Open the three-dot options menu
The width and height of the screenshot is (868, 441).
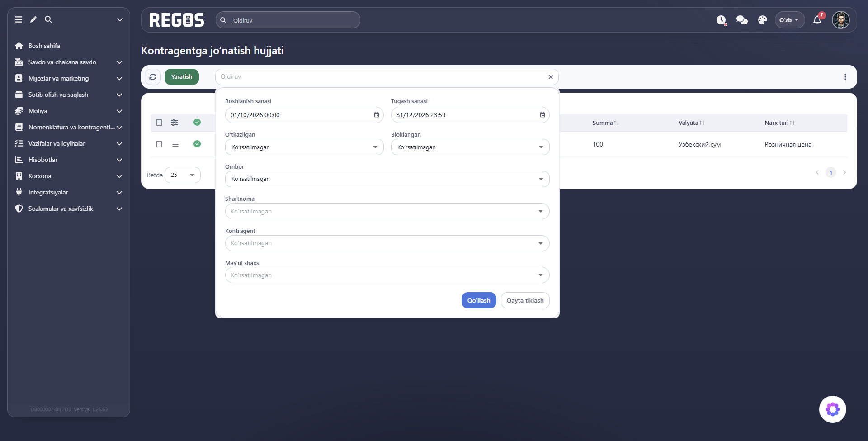pos(845,77)
